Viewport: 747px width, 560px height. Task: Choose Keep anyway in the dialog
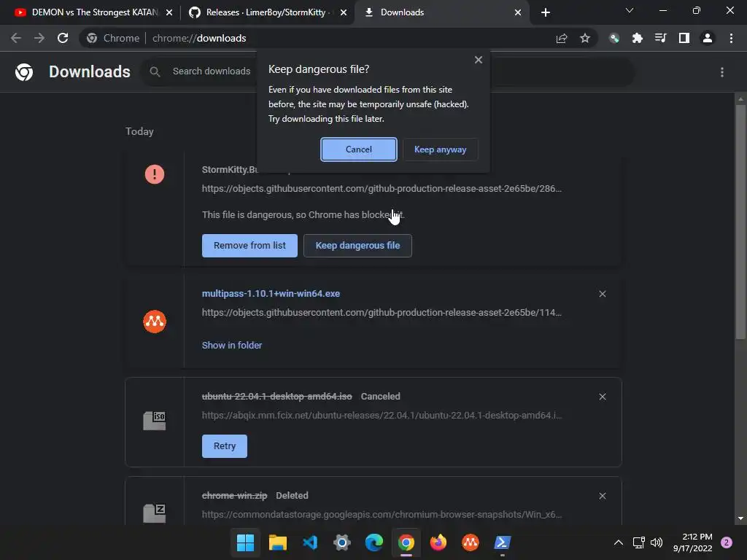point(440,149)
